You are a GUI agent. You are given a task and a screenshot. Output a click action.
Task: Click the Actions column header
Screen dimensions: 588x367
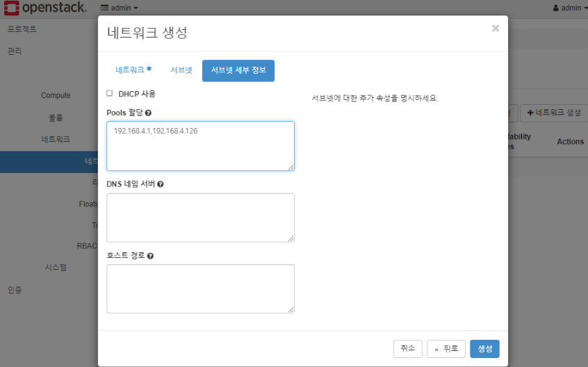[570, 141]
